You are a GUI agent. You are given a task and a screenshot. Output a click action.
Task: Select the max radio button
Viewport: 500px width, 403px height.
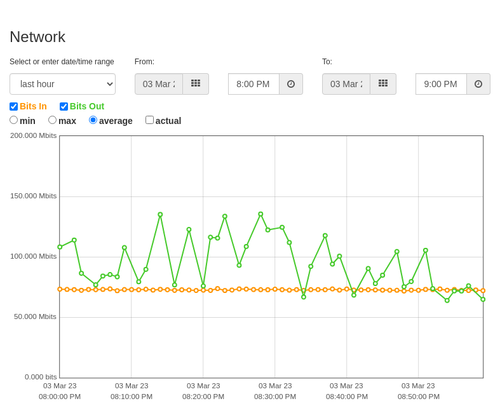pyautogui.click(x=52, y=120)
